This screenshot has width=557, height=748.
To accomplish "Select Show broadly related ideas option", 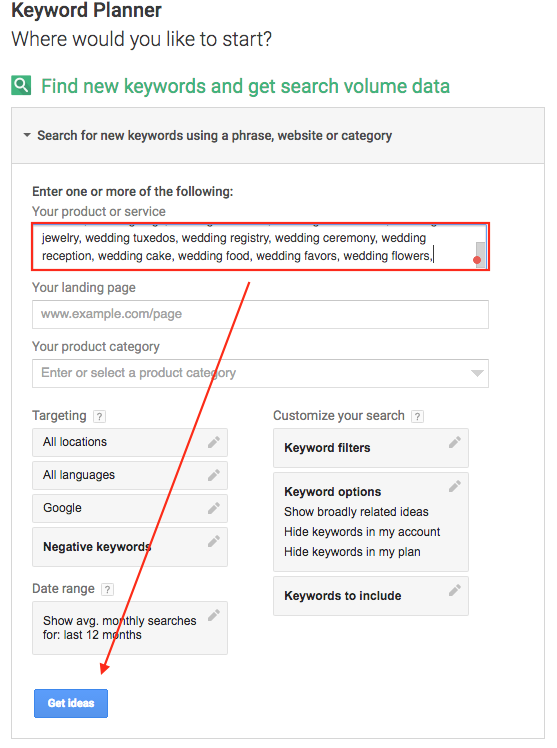I will pos(356,512).
